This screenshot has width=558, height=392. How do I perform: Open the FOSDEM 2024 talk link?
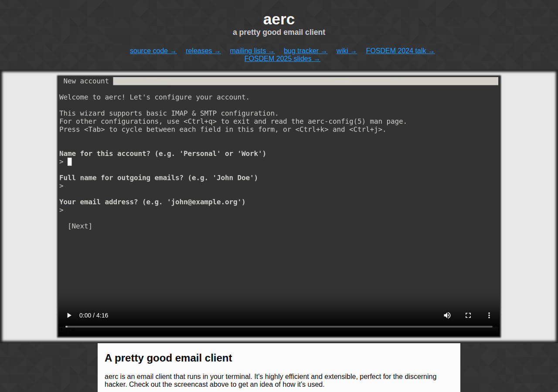pos(400,51)
